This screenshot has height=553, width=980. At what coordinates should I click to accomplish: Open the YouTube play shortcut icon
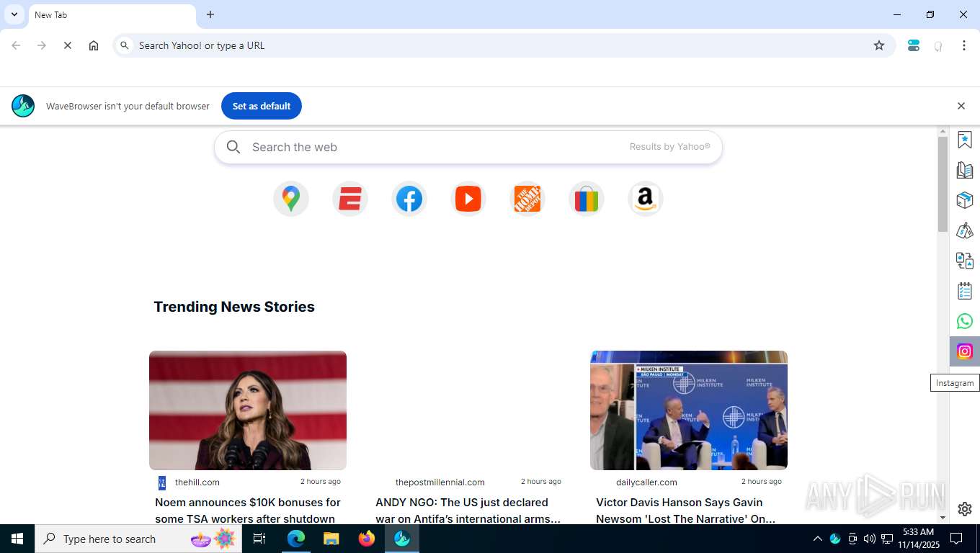coord(468,199)
